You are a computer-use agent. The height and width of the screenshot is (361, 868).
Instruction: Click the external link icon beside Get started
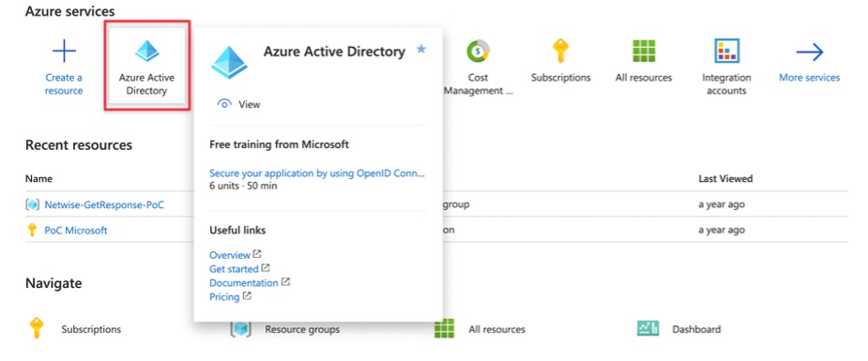click(266, 268)
